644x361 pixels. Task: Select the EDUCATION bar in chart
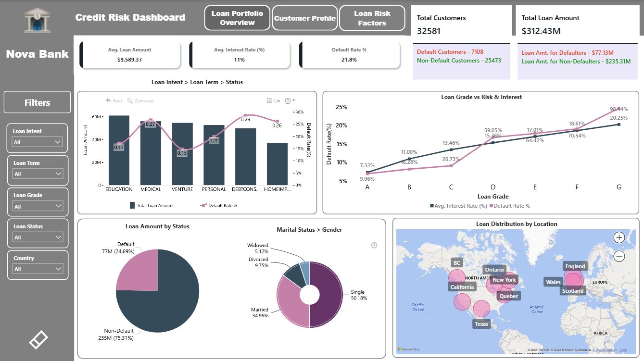[x=119, y=150]
